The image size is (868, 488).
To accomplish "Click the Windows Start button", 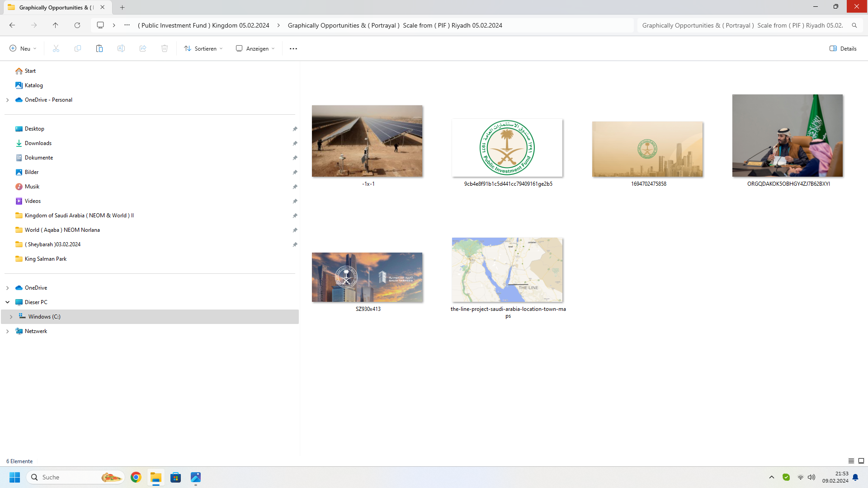I will click(x=15, y=477).
